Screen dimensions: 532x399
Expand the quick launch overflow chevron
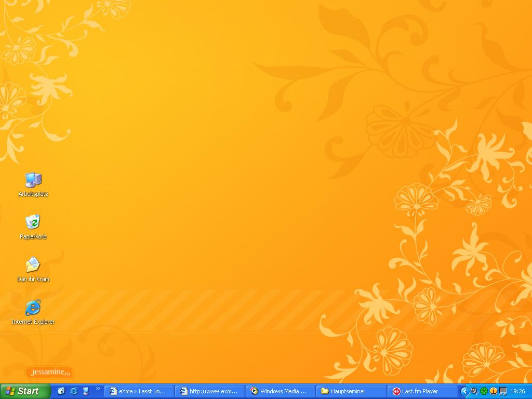tap(98, 389)
